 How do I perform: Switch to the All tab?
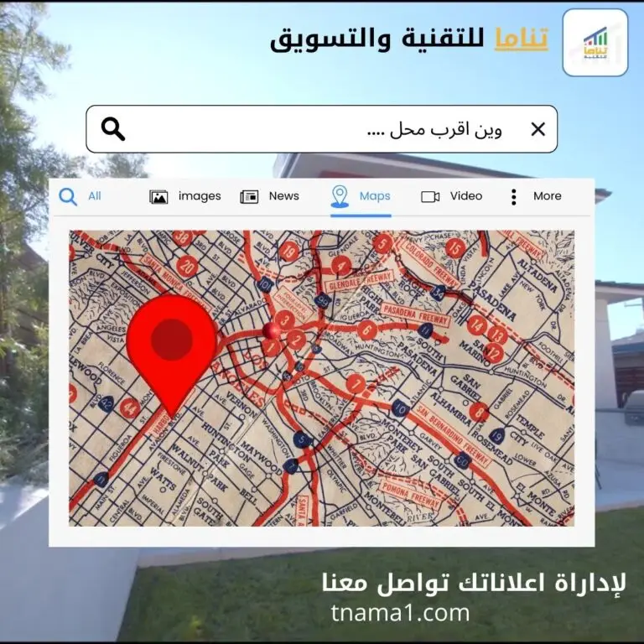pyautogui.click(x=95, y=196)
